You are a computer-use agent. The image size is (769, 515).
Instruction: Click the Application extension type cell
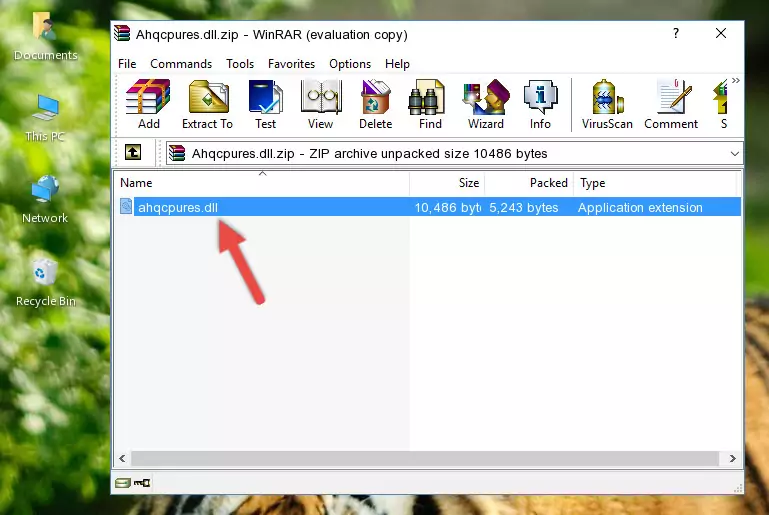coord(640,207)
